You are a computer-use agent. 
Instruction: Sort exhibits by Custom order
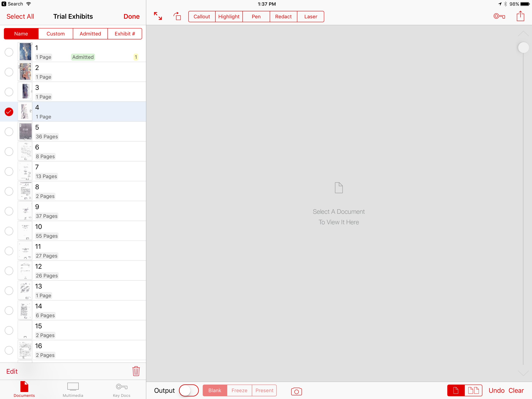pos(56,34)
